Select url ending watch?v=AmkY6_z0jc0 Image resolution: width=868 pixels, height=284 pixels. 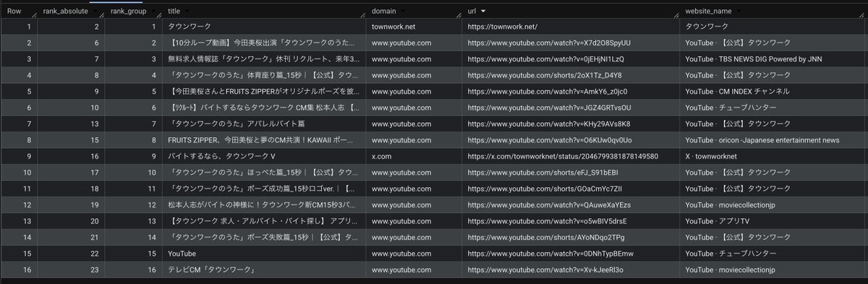pyautogui.click(x=548, y=91)
